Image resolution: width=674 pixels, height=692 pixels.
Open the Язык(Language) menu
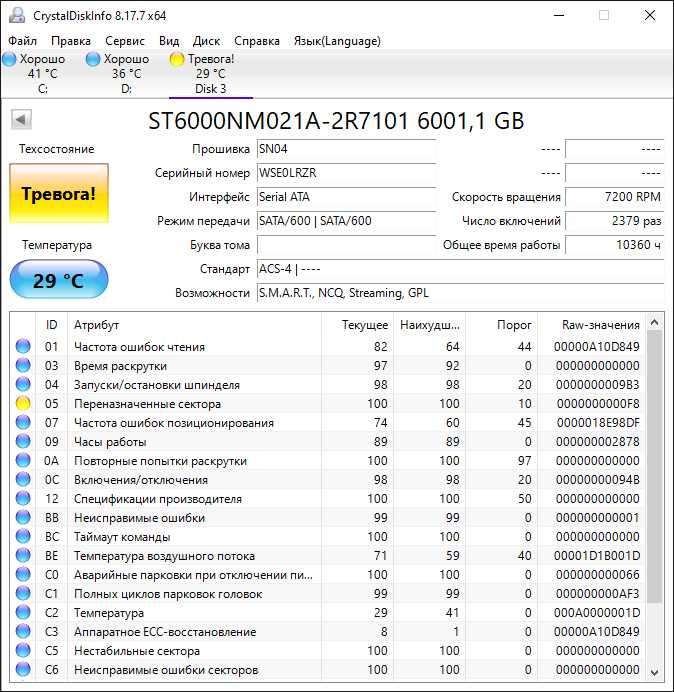pyautogui.click(x=337, y=41)
